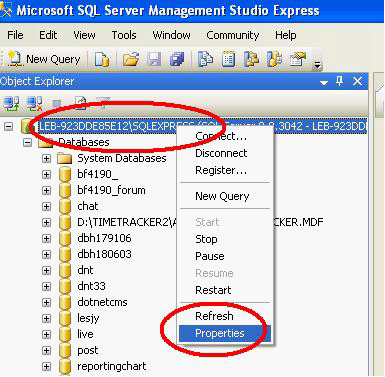
Task: Choose Stop from the context menu
Action: pos(225,239)
